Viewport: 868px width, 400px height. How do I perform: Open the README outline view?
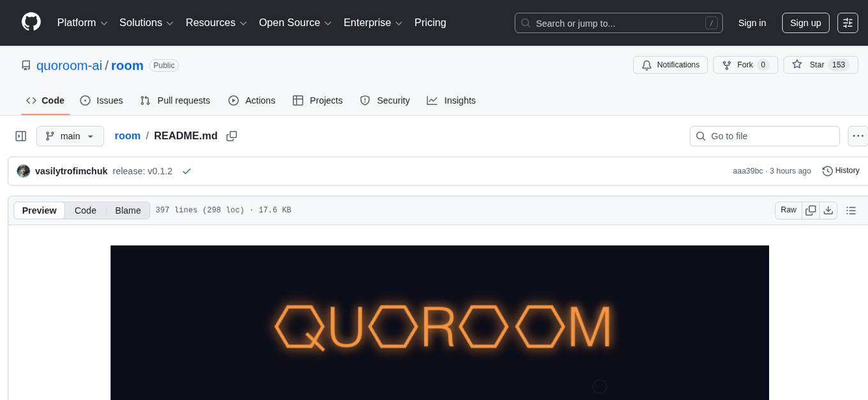[x=851, y=210]
